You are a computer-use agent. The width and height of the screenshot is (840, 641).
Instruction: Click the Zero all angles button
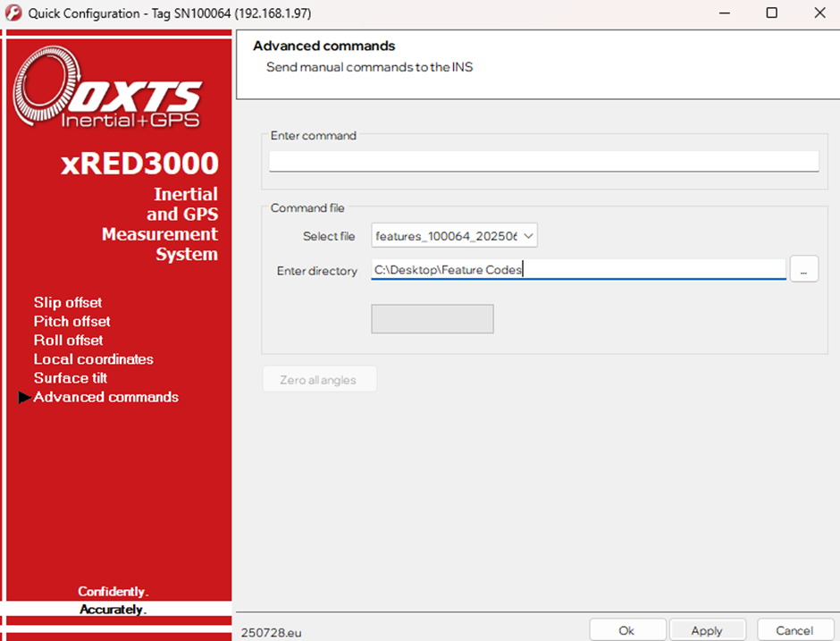pos(319,378)
